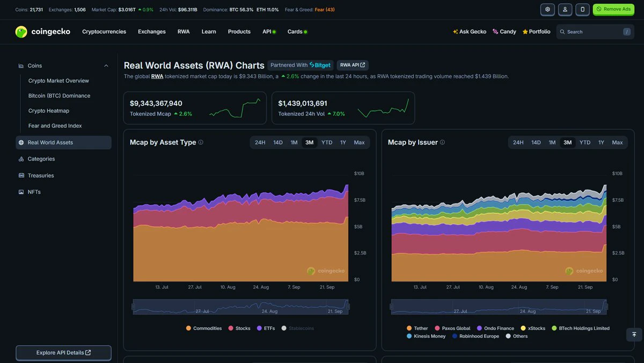Click the Fear (43) indicator in top bar
This screenshot has height=363, width=644.
[x=324, y=9]
